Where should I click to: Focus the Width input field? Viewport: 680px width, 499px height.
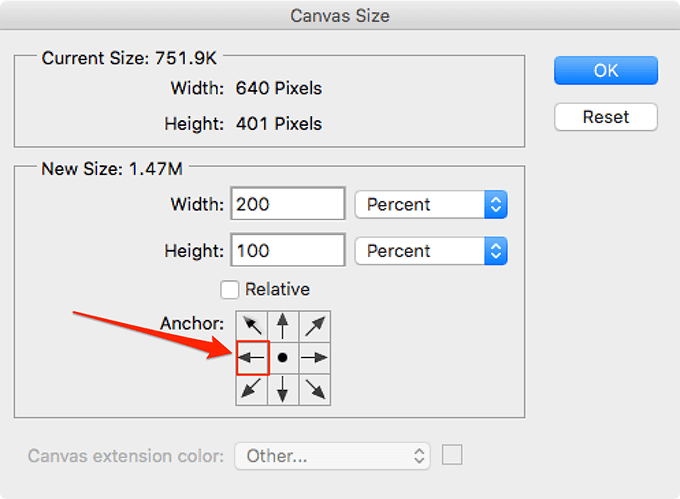click(288, 204)
